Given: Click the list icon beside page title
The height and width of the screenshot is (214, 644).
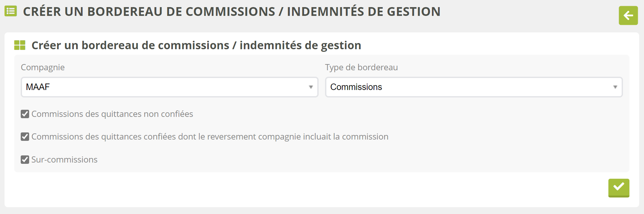Looking at the screenshot, I should 11,11.
